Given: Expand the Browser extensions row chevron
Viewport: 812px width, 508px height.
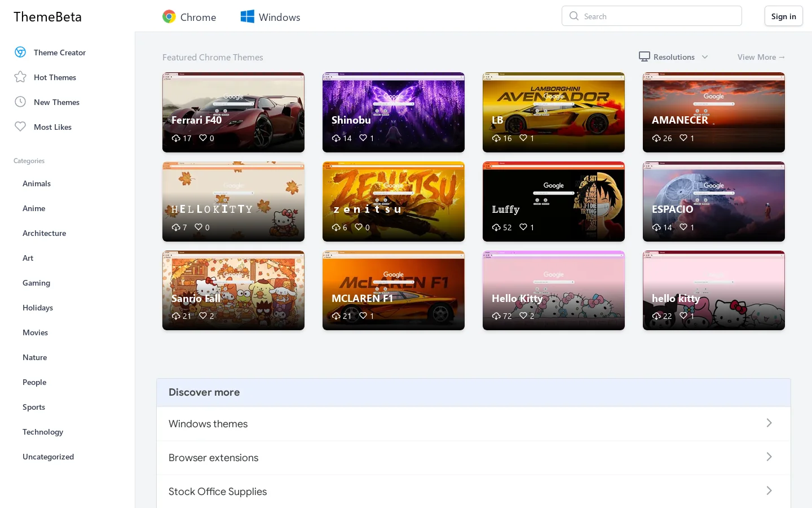Looking at the screenshot, I should 769,457.
